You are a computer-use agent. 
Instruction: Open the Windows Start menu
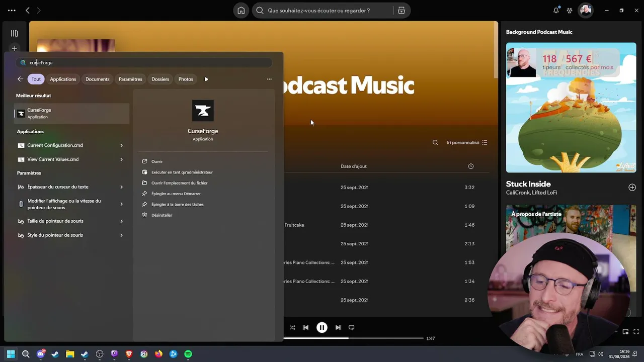11,354
